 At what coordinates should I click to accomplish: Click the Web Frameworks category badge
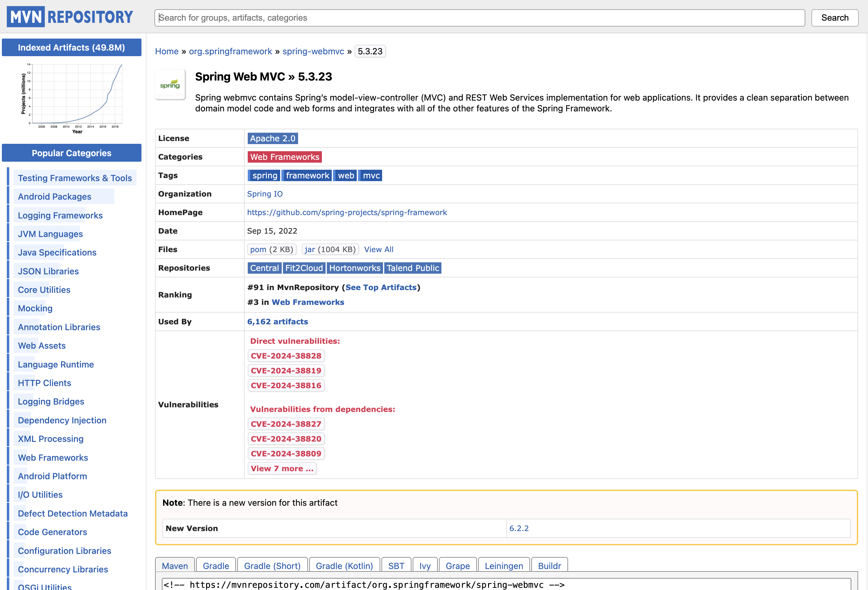pyautogui.click(x=284, y=157)
